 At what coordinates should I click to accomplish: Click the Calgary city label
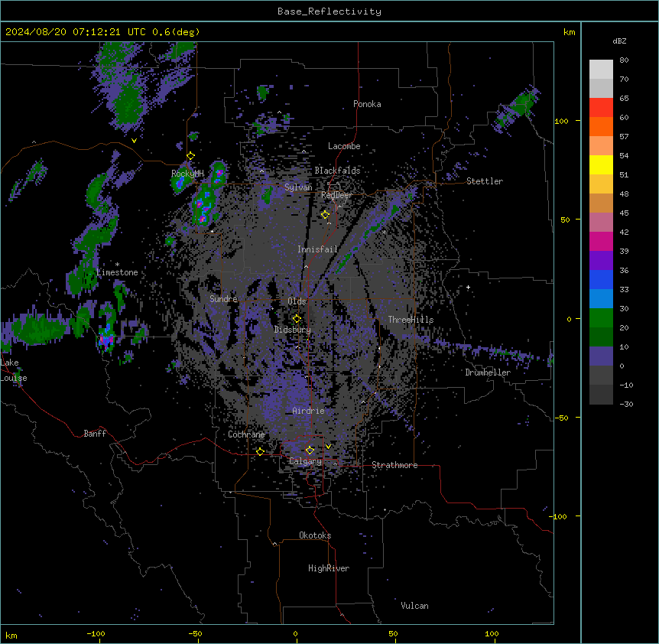tap(305, 461)
